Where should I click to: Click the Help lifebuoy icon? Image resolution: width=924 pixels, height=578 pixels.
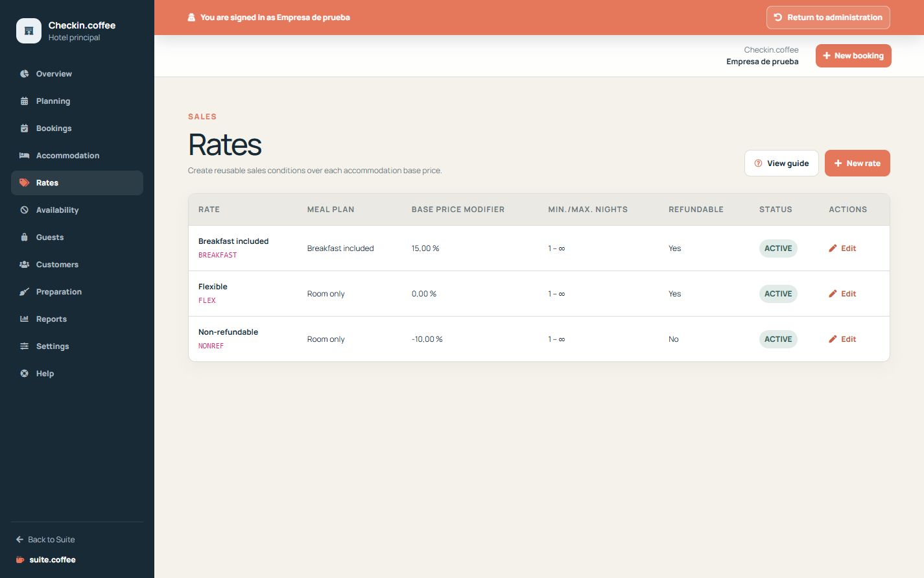coord(24,374)
